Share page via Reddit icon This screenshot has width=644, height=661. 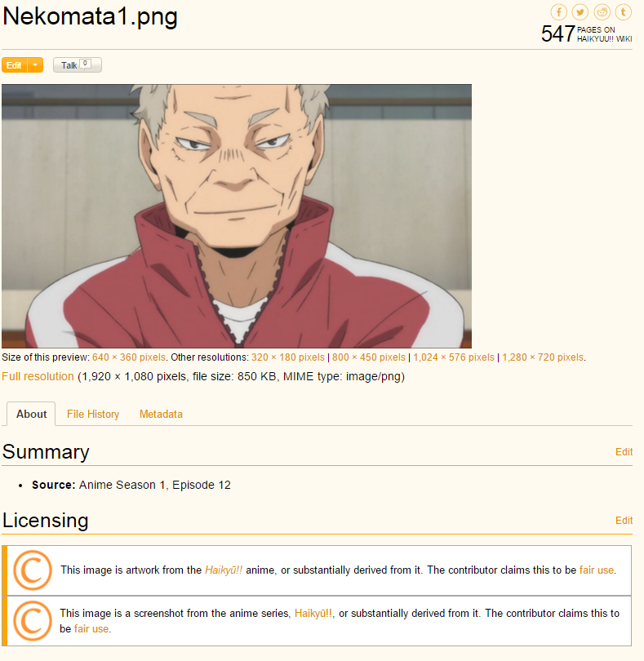(x=602, y=12)
